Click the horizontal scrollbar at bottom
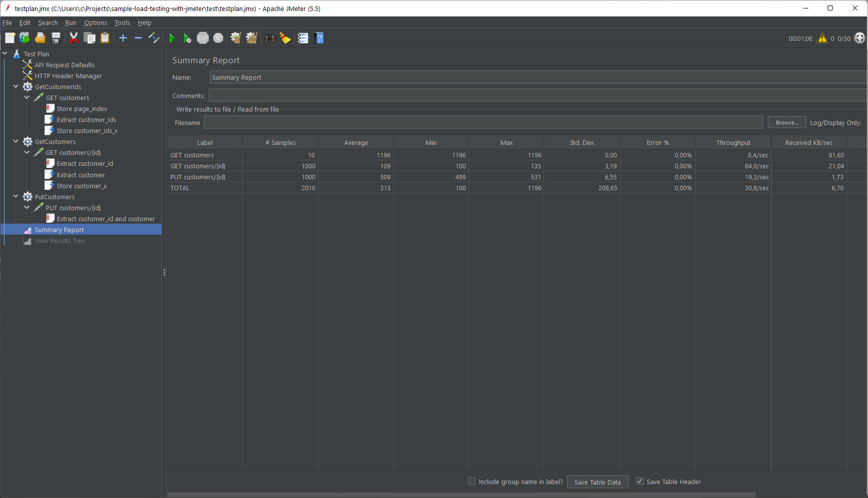 pos(461,495)
